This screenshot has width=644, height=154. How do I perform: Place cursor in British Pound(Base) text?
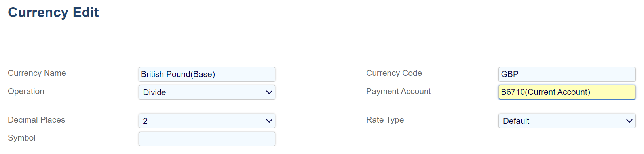(x=178, y=74)
